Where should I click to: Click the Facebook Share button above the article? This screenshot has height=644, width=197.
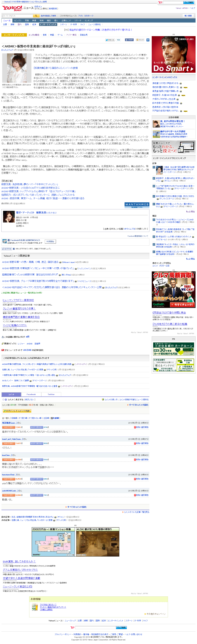coord(129,40)
